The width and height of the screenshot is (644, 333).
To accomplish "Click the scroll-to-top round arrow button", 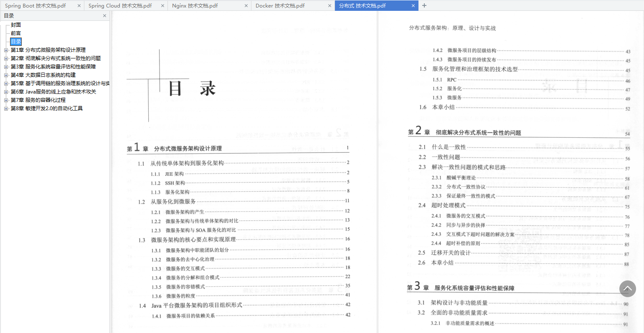I will tap(627, 288).
